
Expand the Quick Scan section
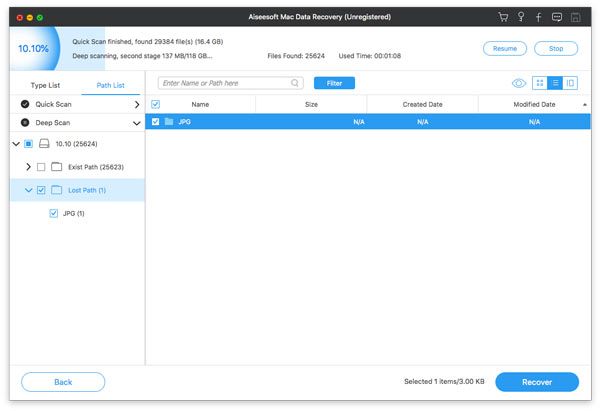[x=136, y=104]
